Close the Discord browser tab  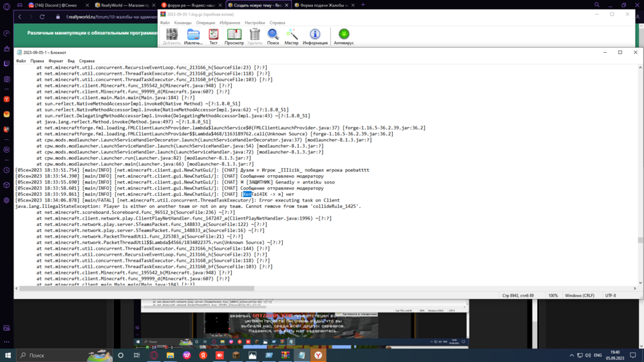tap(87, 5)
